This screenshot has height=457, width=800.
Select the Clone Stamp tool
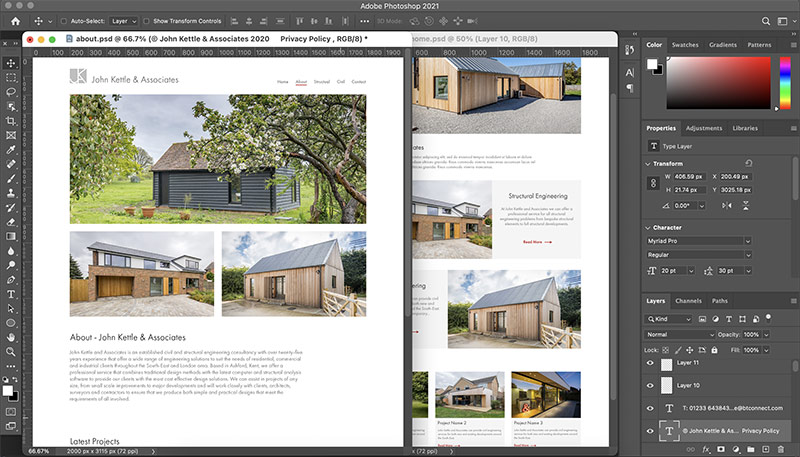coord(11,193)
